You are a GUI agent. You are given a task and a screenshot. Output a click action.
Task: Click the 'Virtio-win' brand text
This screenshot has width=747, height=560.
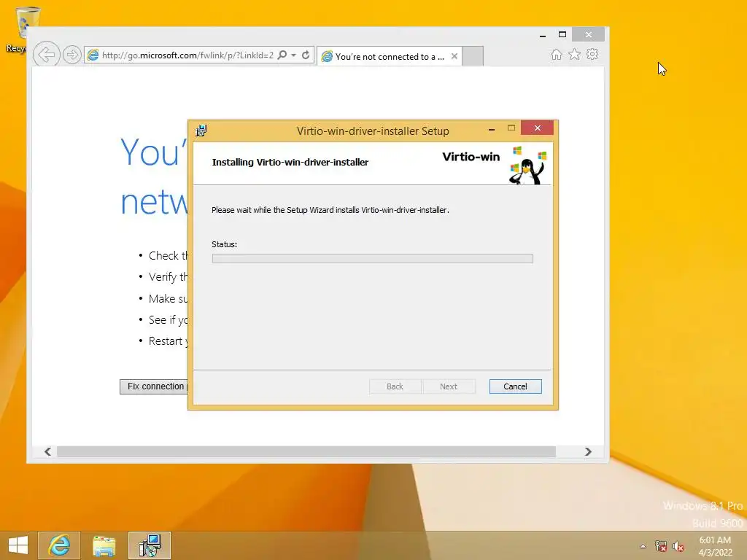click(471, 157)
